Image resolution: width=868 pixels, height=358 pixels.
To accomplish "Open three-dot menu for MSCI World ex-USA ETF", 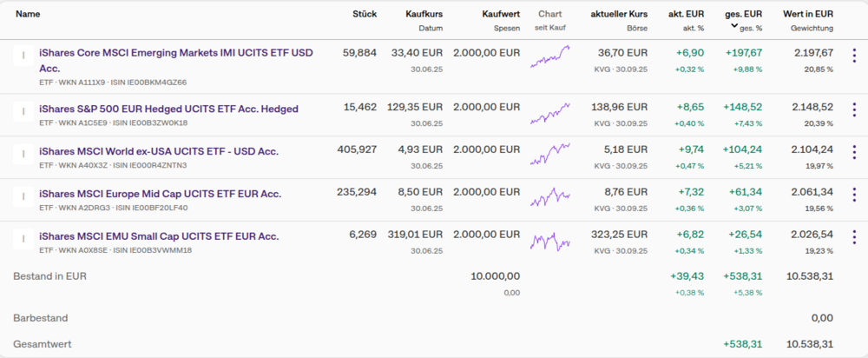I will tap(853, 154).
